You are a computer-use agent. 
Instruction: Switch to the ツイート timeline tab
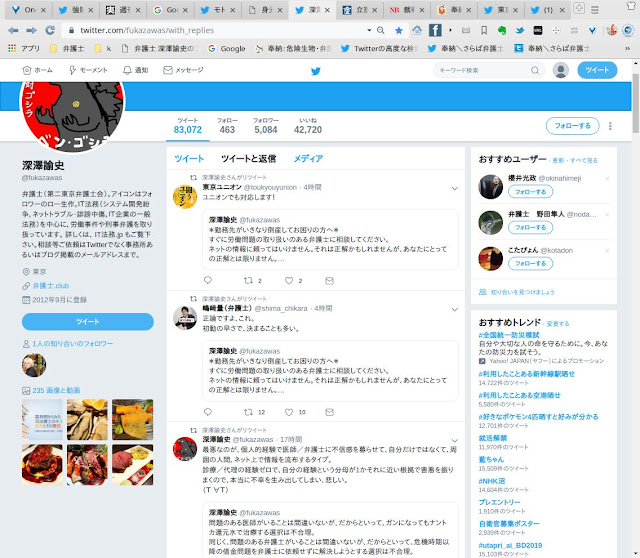coord(189,159)
